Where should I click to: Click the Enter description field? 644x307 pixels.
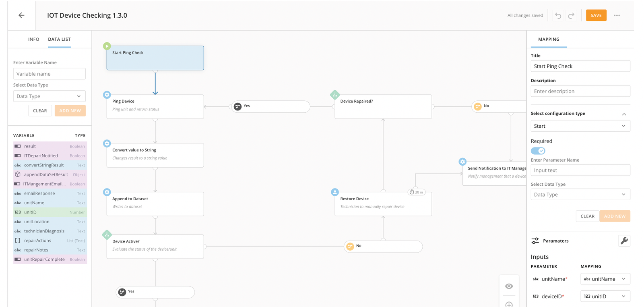pos(580,91)
